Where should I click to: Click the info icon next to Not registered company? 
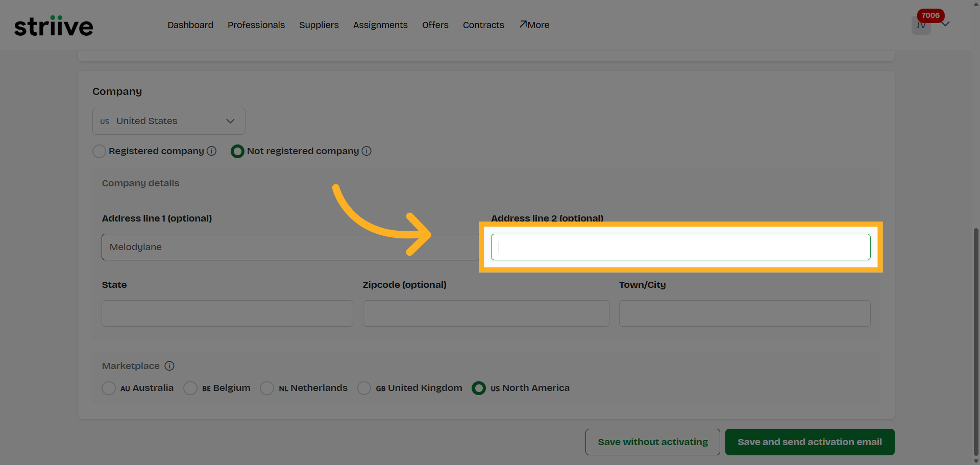tap(367, 151)
